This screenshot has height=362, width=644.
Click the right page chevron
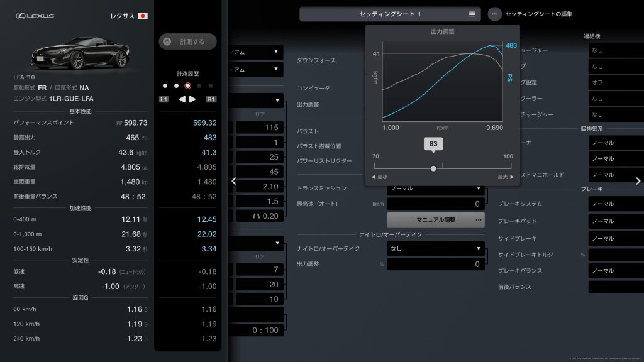(638, 181)
